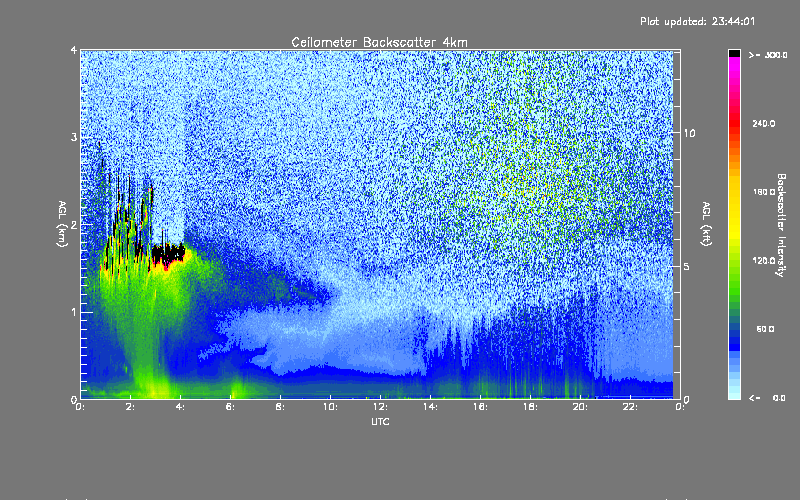The width and height of the screenshot is (800, 500).
Task: Click the 6: hour tick label
Action: tap(230, 407)
